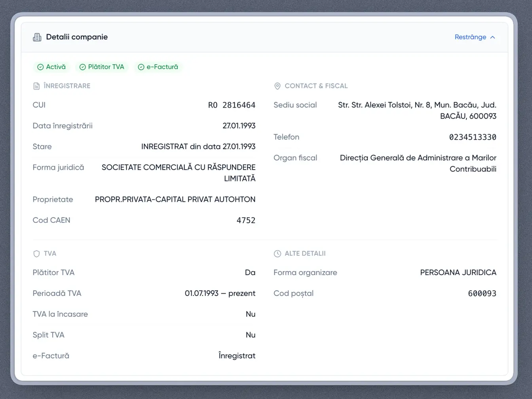Screen dimensions: 532x399
Task: Click the shield icon next to TVA
Action: [36, 254]
